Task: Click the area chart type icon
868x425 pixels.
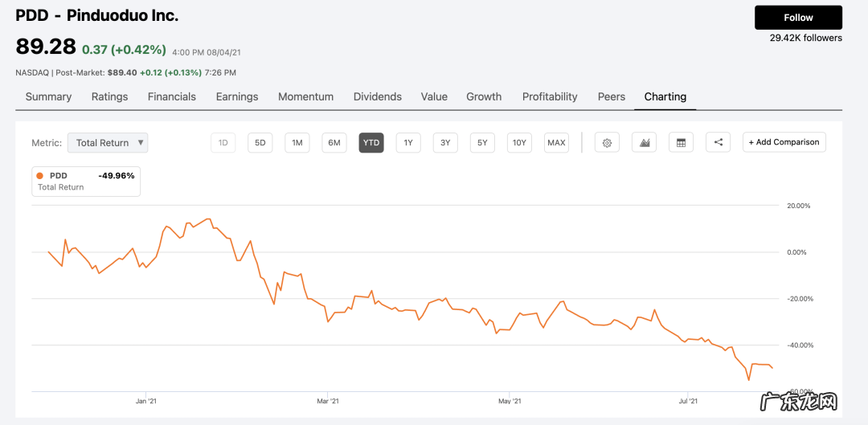Action: [x=644, y=143]
